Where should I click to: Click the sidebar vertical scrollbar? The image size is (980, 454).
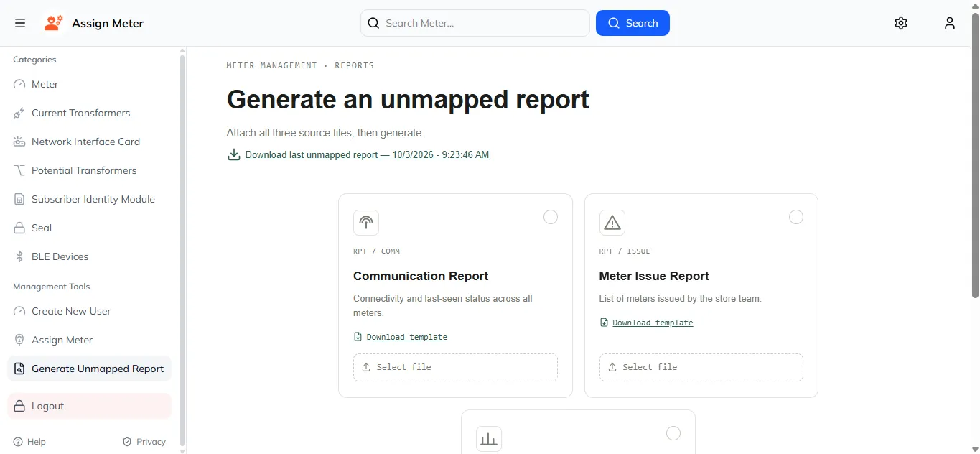pos(182,250)
